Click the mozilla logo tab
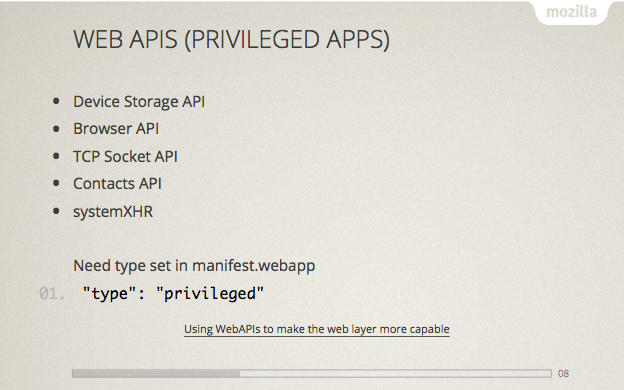Screen dimensions: 624x390 pos(571,12)
